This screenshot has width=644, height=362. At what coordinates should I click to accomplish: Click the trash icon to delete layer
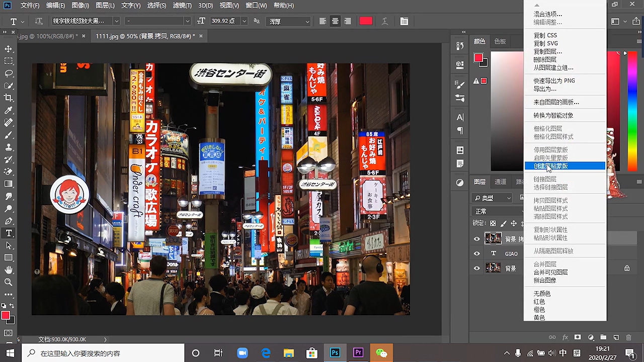[x=628, y=337]
